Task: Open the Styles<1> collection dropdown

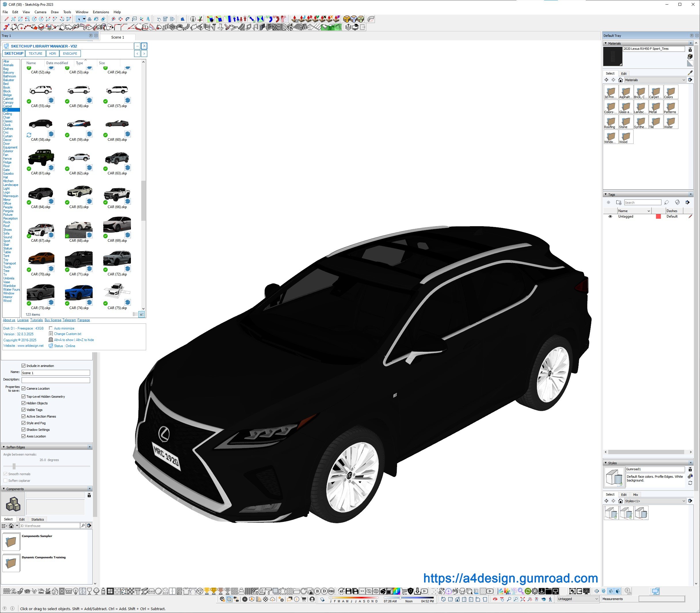Action: click(684, 501)
